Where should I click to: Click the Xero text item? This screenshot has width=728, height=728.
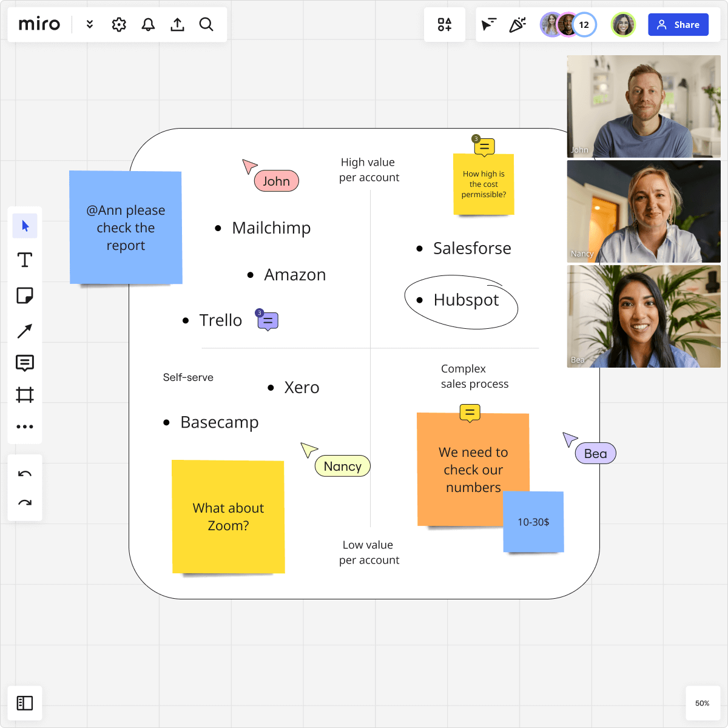pyautogui.click(x=302, y=388)
